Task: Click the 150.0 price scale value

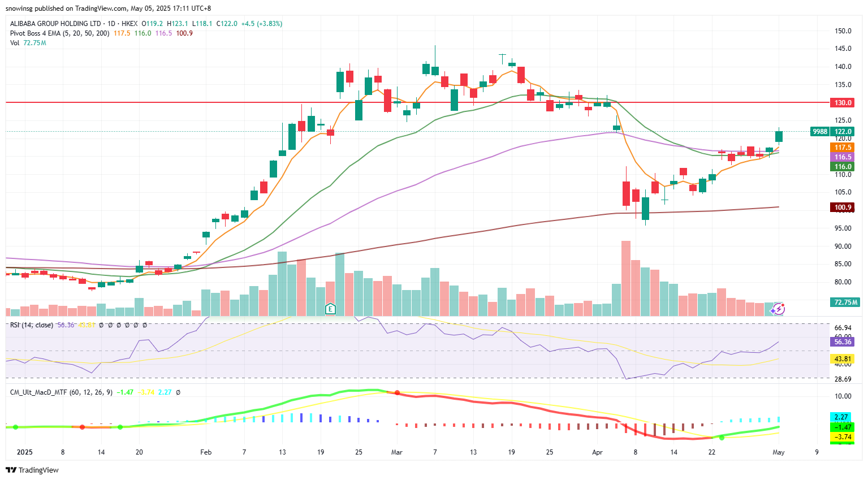Action: [843, 31]
